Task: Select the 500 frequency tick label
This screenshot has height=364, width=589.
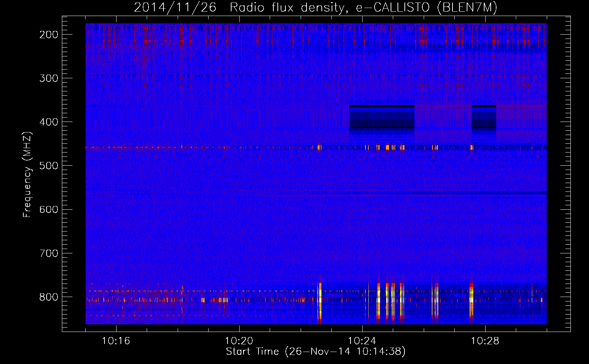Action: click(48, 166)
